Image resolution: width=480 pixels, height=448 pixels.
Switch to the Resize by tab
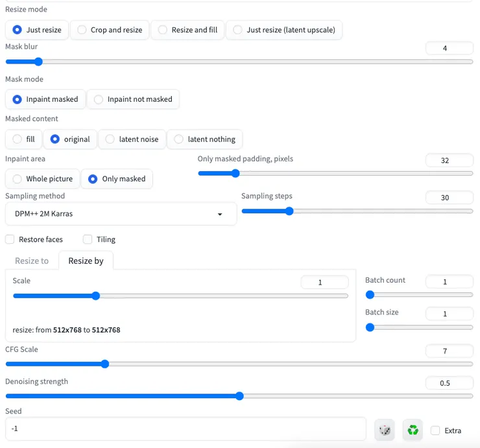(x=86, y=261)
